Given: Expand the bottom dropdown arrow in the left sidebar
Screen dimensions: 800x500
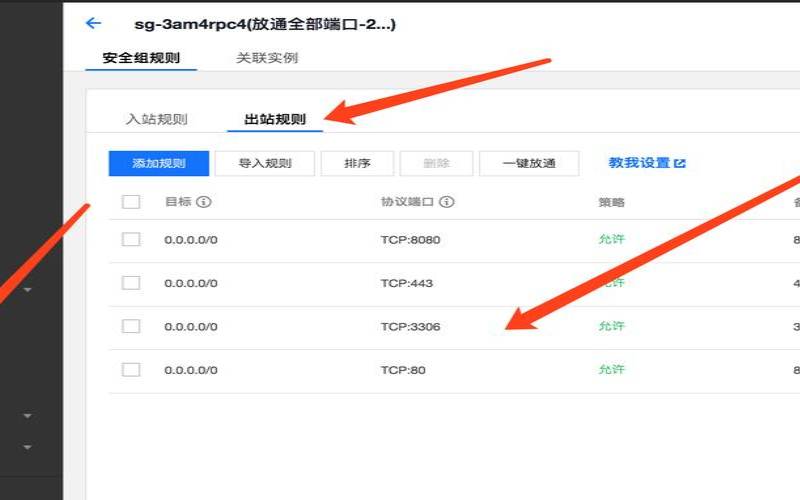Looking at the screenshot, I should pyautogui.click(x=28, y=447).
